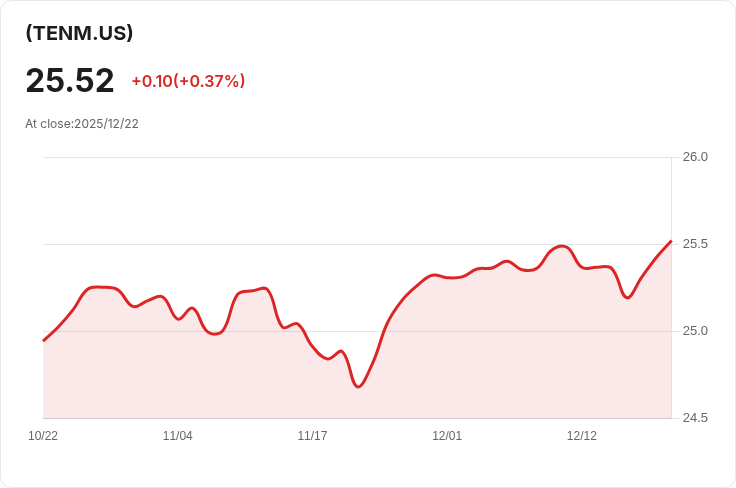The height and width of the screenshot is (488, 736).
Task: Pick the 12/01 x-axis date label
Action: click(447, 436)
